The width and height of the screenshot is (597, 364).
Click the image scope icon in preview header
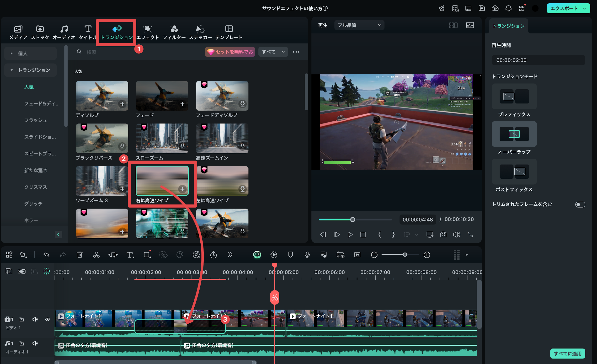tap(470, 25)
